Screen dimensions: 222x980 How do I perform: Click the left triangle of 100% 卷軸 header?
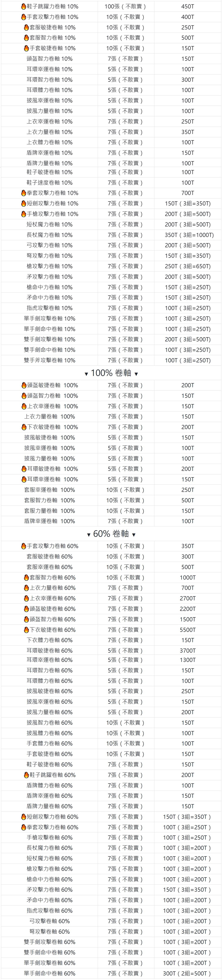(86, 374)
